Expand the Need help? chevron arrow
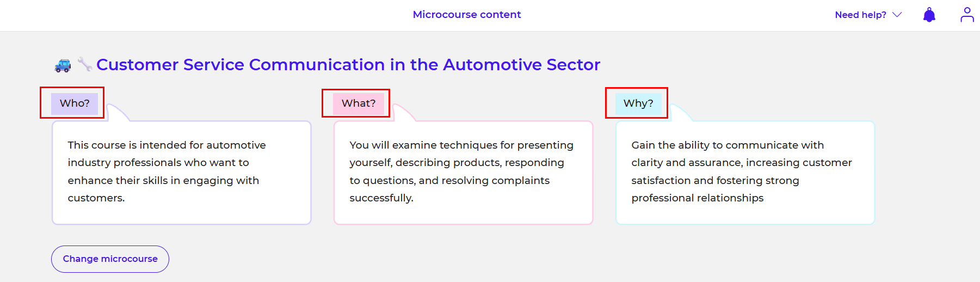 click(897, 15)
